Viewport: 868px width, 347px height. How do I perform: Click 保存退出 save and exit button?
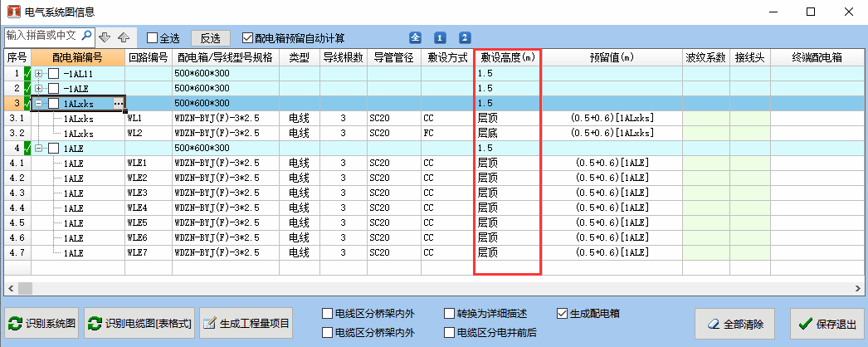(826, 323)
